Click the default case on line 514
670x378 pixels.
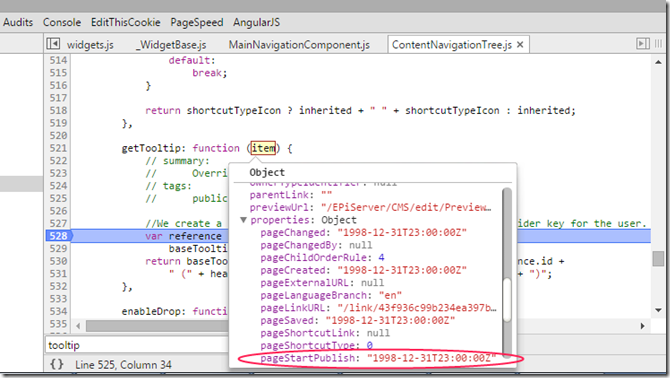tap(192, 60)
